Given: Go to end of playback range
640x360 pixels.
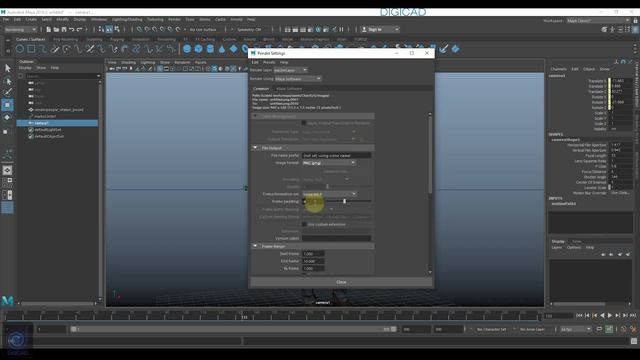Looking at the screenshot, I should (x=633, y=316).
